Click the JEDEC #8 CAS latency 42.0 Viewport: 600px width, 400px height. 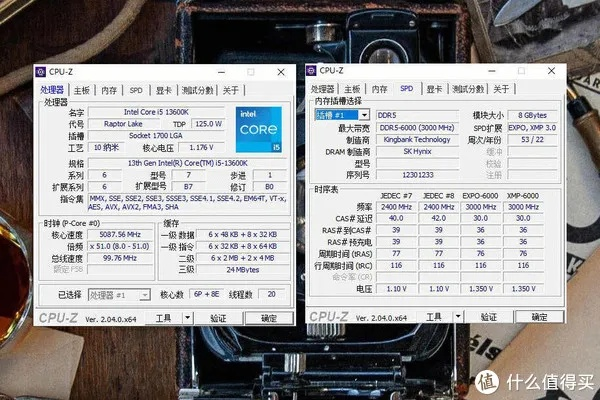click(439, 218)
